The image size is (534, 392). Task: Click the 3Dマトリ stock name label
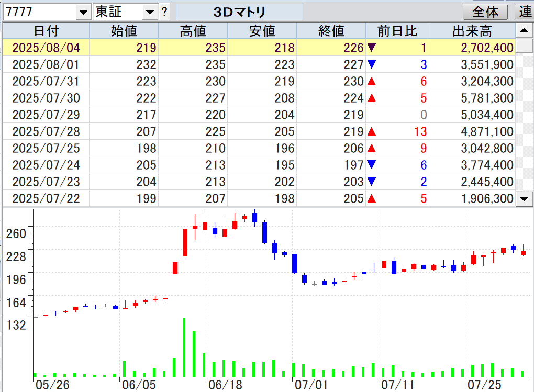click(x=239, y=12)
